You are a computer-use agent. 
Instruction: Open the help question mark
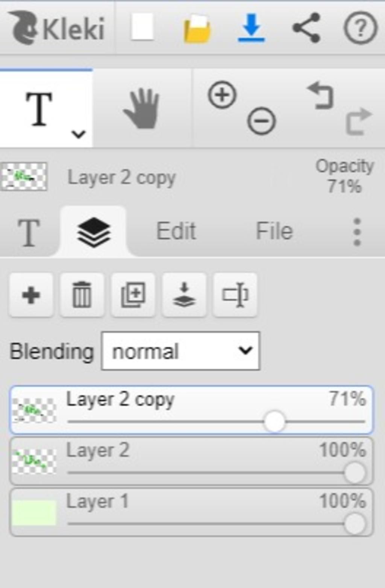[360, 27]
